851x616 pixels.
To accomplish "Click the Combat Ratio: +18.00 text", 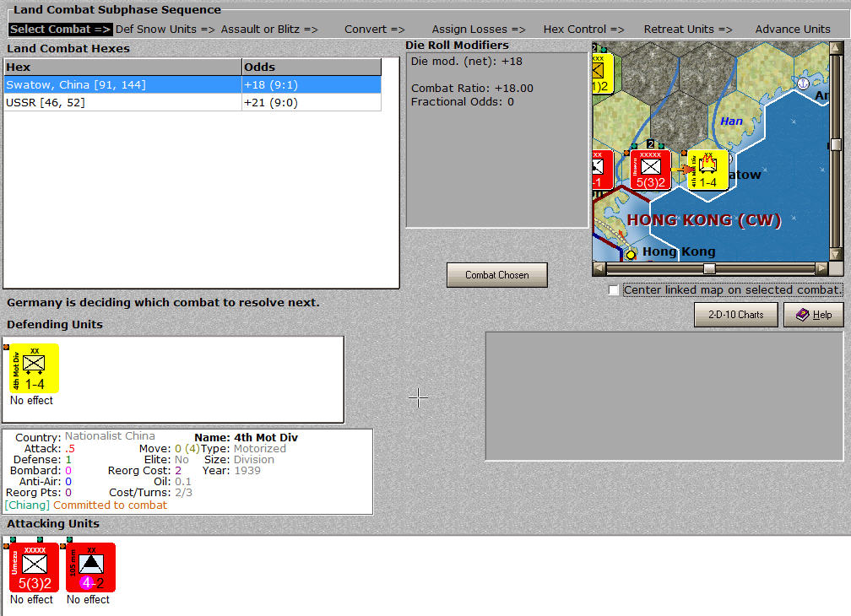I will pos(472,88).
